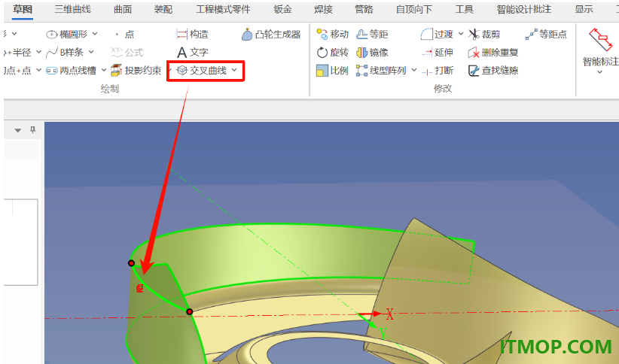The width and height of the screenshot is (619, 364).
Task: Expand the B样条 dropdown arrow
Action: 91,52
